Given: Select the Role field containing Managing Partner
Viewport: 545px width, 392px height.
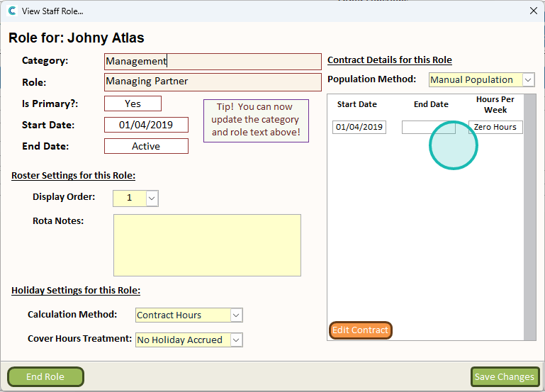Looking at the screenshot, I should pos(212,82).
